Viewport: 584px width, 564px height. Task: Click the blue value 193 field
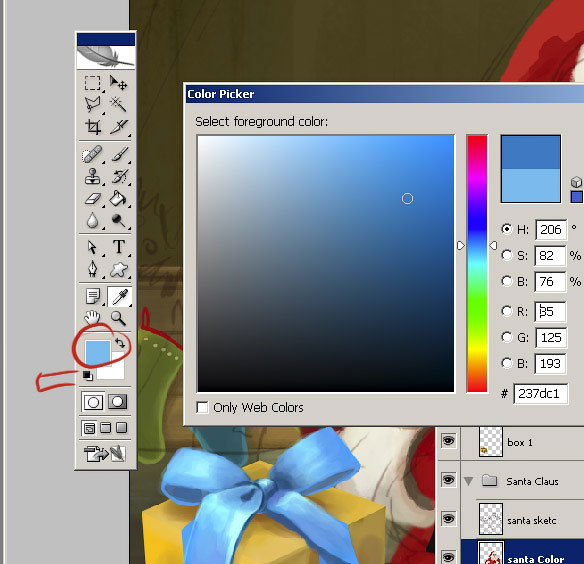pos(551,364)
